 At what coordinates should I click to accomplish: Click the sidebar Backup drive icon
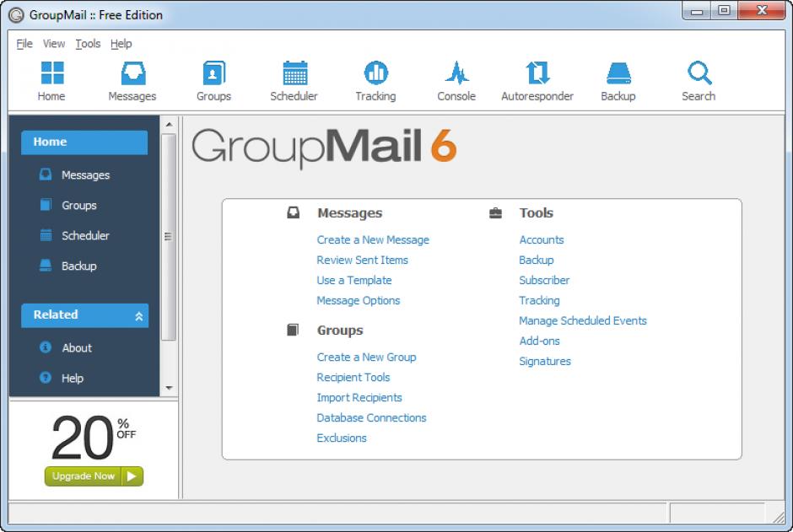[x=46, y=266]
